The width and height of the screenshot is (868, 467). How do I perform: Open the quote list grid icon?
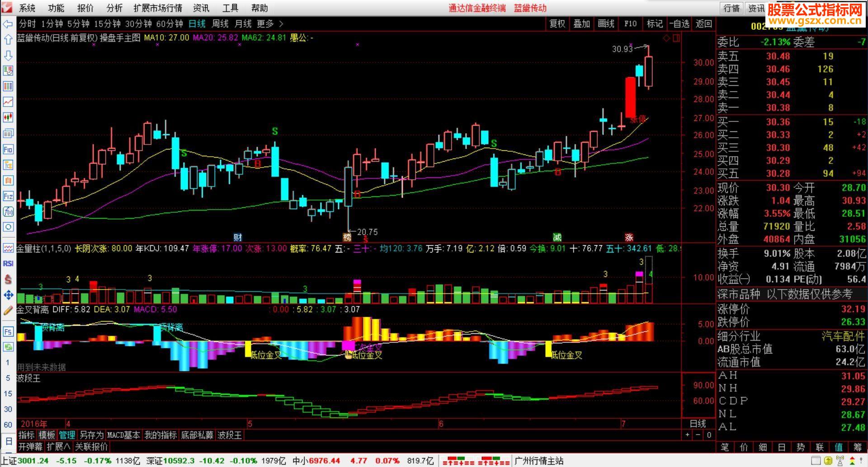tap(8, 86)
